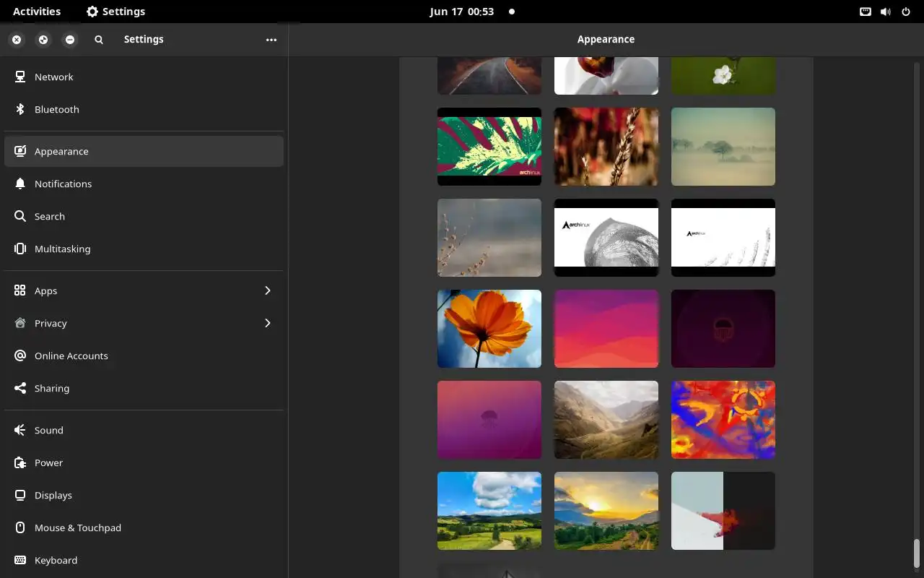Select the Mouse & Touchpad label
The height and width of the screenshot is (578, 924).
pos(78,527)
